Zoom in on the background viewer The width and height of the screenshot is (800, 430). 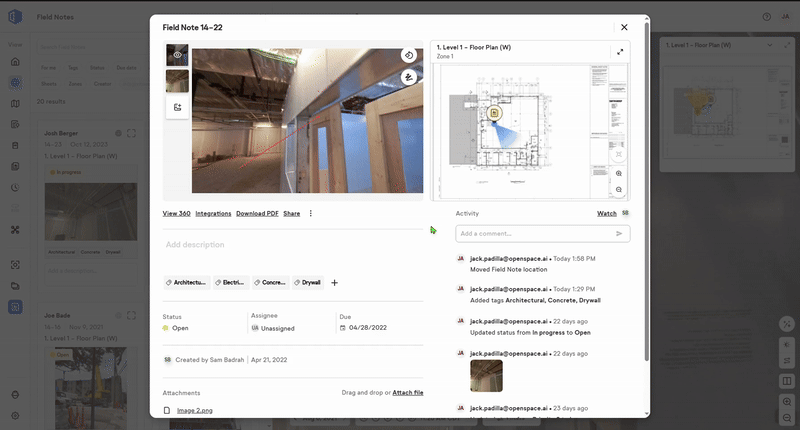click(x=787, y=402)
